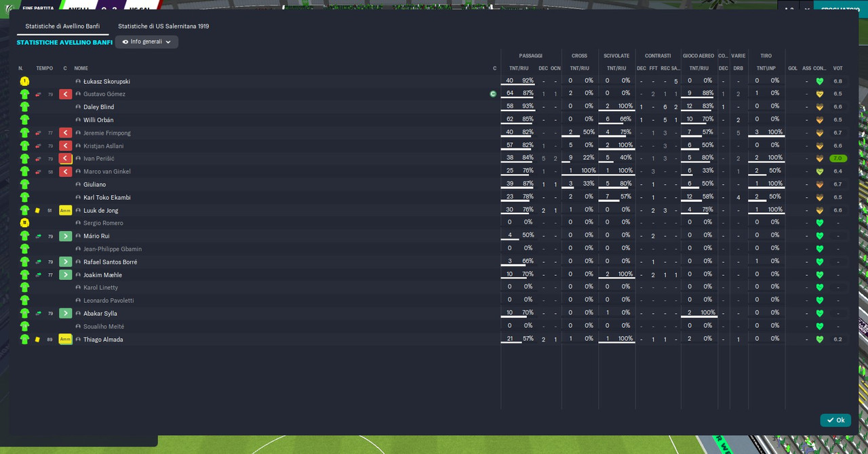Click the red substitution-off icon for Kristjan Asllani
Screen dimensions: 868x454
pyautogui.click(x=65, y=146)
